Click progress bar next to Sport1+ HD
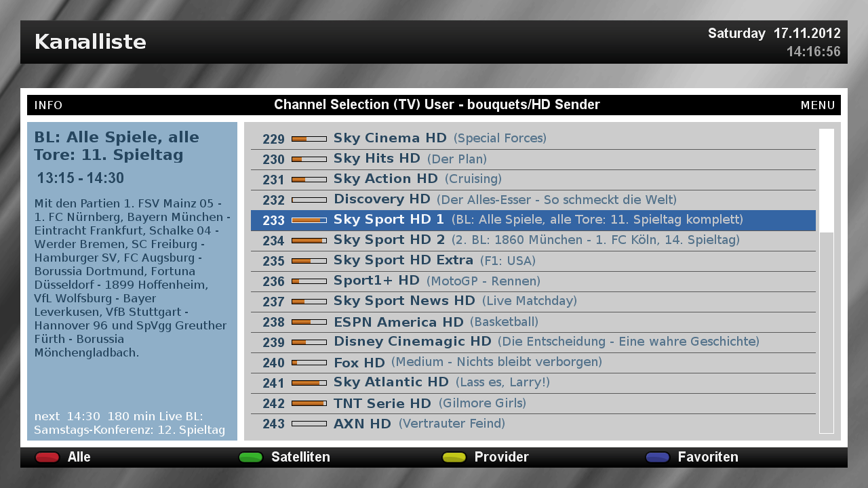868x488 pixels. 309,281
